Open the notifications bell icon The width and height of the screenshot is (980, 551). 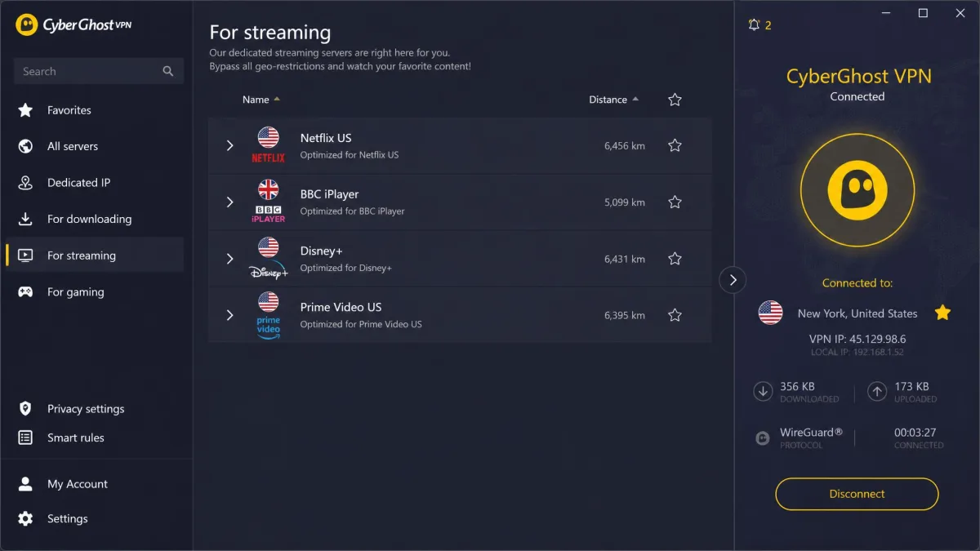(x=754, y=24)
